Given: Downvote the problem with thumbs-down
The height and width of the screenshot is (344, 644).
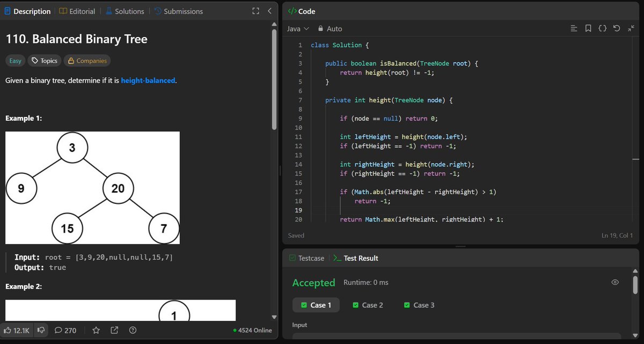Looking at the screenshot, I should pos(40,330).
